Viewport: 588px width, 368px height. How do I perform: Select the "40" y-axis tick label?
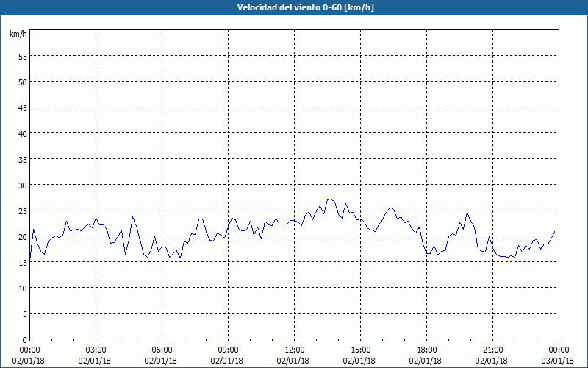coord(23,133)
